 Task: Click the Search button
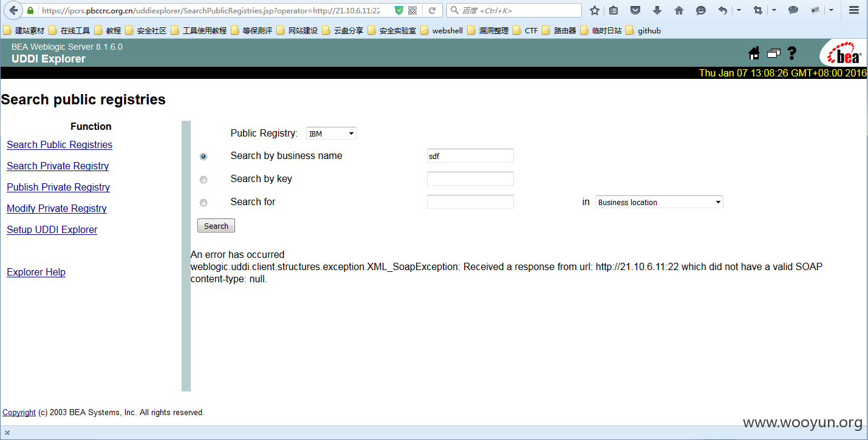[x=216, y=226]
